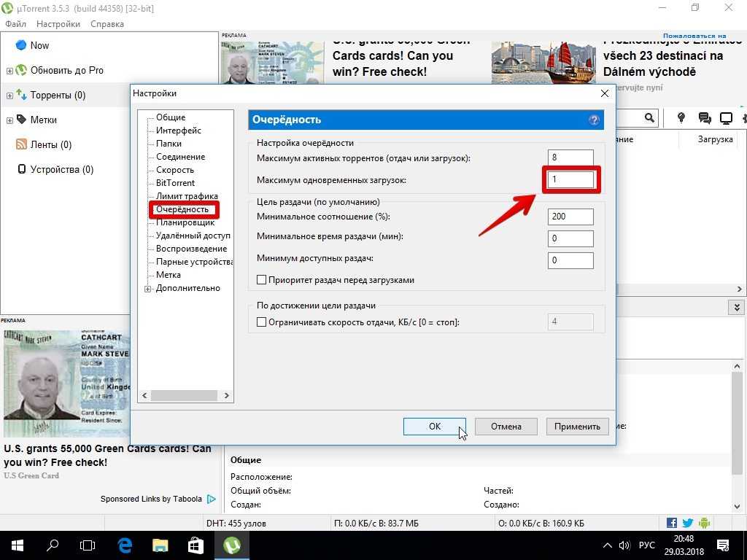747x560 pixels.
Task: Click the Android robot icon in status bar
Action: (704, 523)
